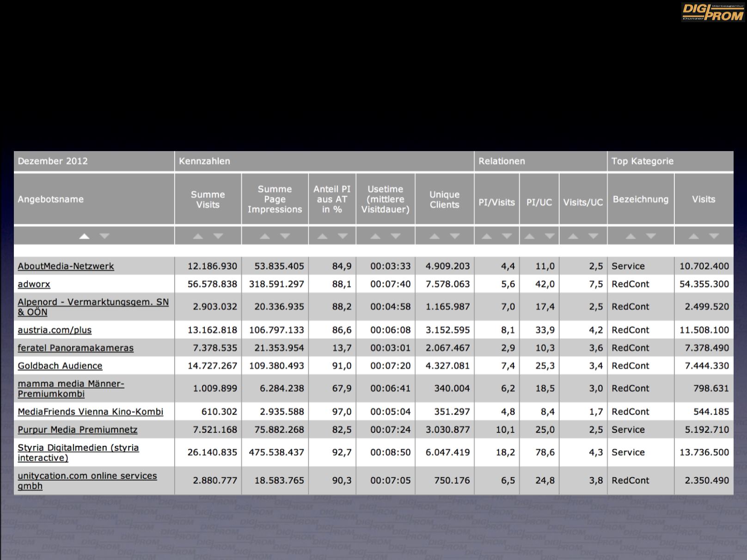Open unitycation.com online services gmbh link
Screen dimensions: 747x560
click(x=87, y=481)
